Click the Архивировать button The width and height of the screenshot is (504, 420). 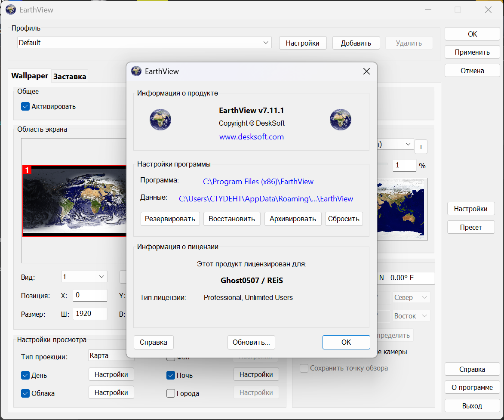[x=293, y=219]
